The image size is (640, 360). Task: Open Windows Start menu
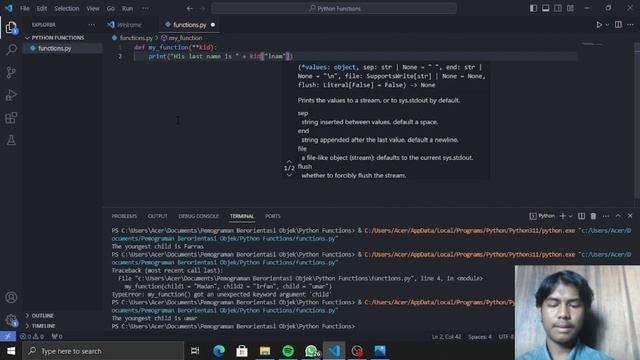click(x=11, y=351)
